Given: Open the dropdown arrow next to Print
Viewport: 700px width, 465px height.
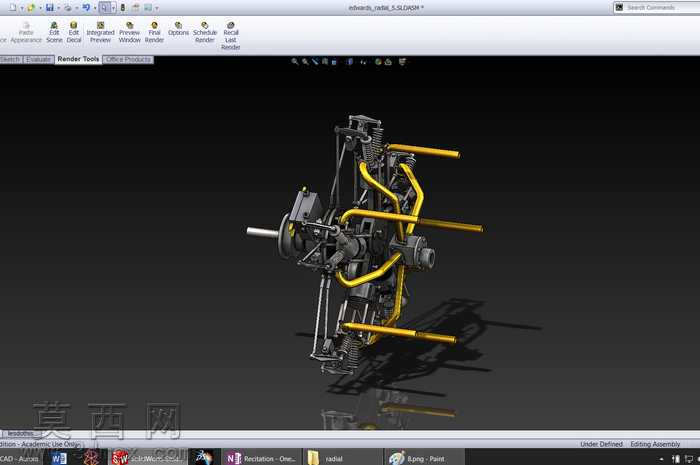Looking at the screenshot, I should 76,8.
